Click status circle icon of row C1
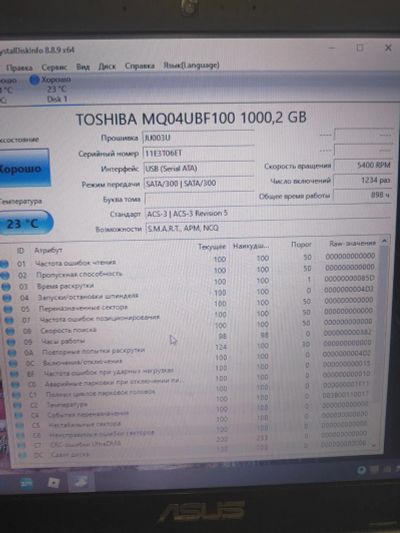400x533 pixels. pyautogui.click(x=16, y=395)
